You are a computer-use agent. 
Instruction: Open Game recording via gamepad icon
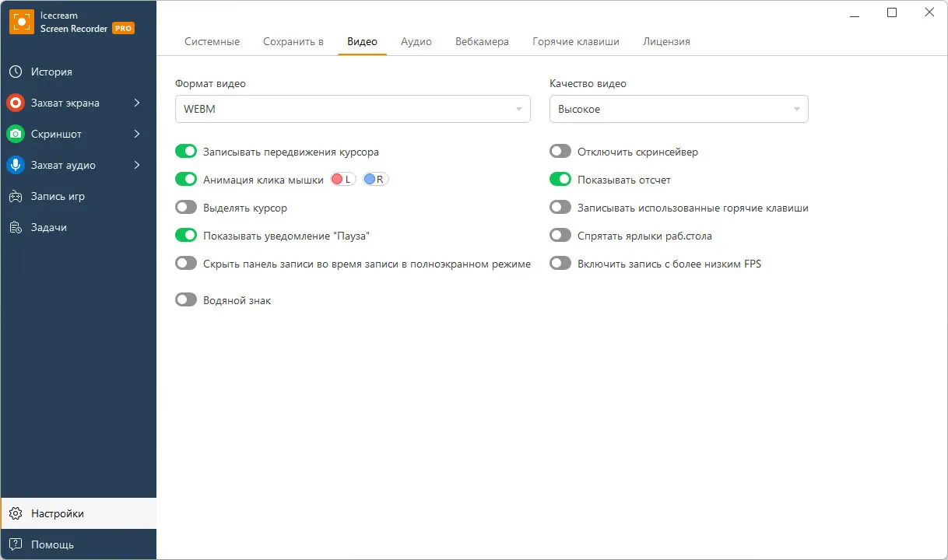[16, 196]
